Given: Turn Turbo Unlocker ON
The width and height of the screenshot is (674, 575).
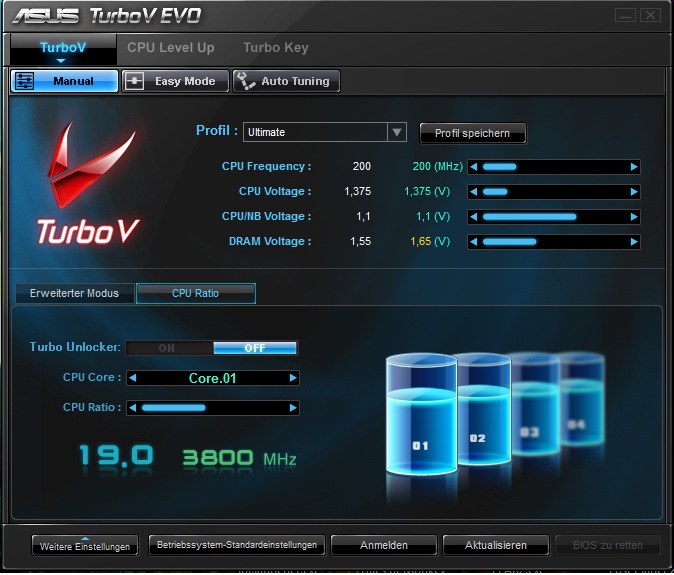Looking at the screenshot, I should click(169, 348).
